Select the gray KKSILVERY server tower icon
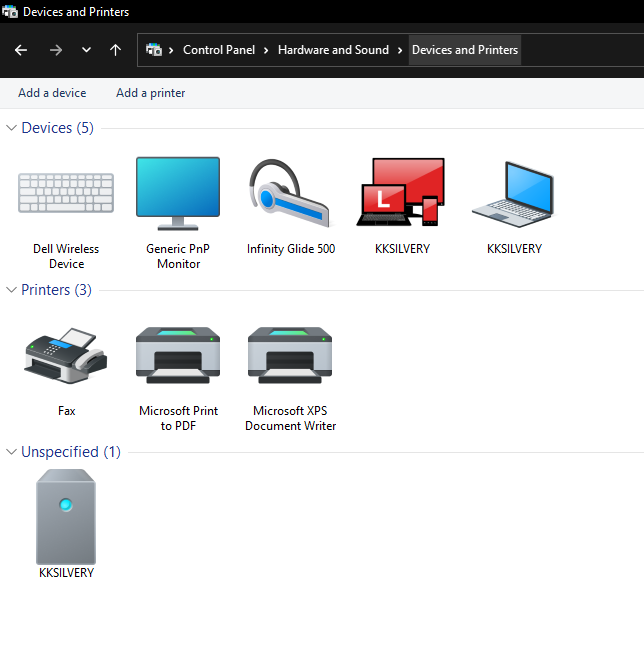The image size is (644, 647). pyautogui.click(x=66, y=517)
